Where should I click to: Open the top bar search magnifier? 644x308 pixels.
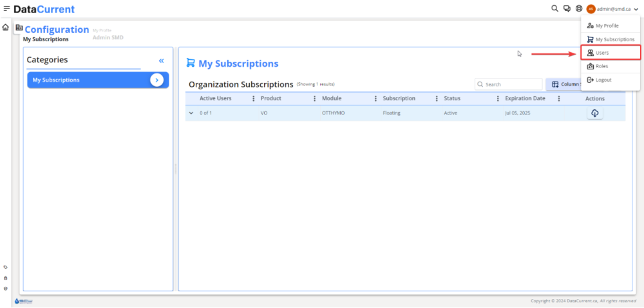[554, 8]
